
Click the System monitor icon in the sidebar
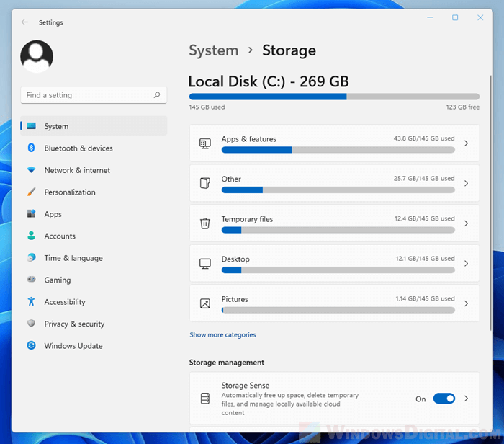[x=31, y=126]
